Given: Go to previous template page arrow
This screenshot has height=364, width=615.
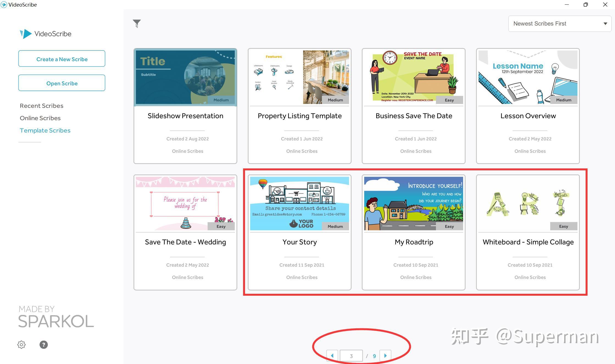Looking at the screenshot, I should click(x=332, y=355).
